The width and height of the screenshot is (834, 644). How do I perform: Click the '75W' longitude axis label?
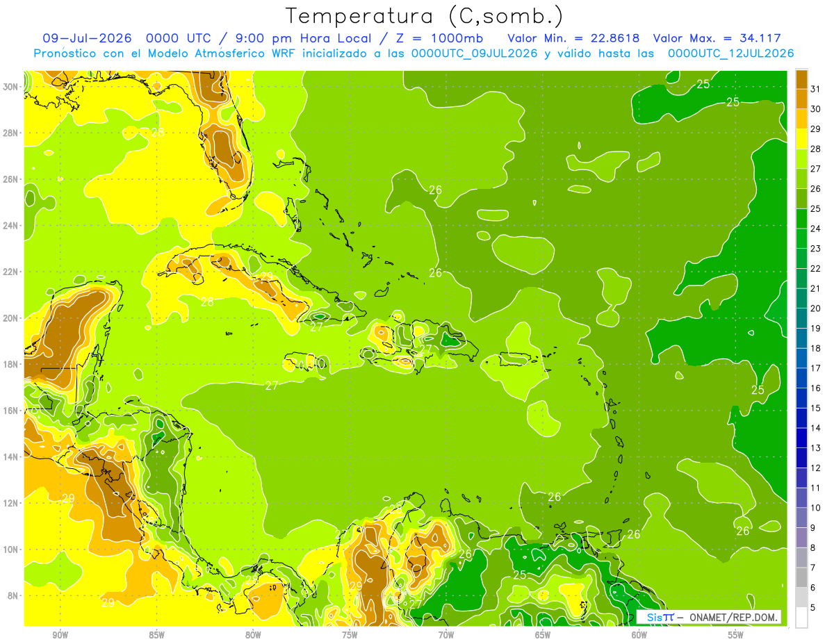click(x=350, y=635)
